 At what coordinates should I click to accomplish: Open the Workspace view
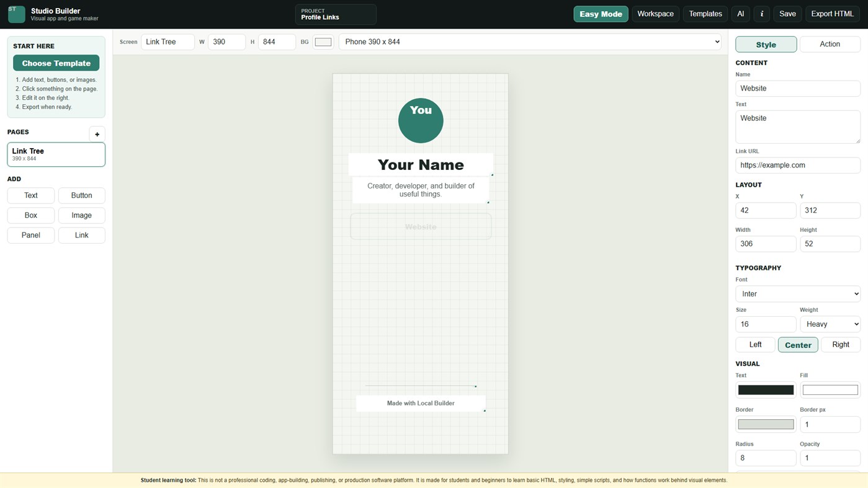[x=655, y=14]
